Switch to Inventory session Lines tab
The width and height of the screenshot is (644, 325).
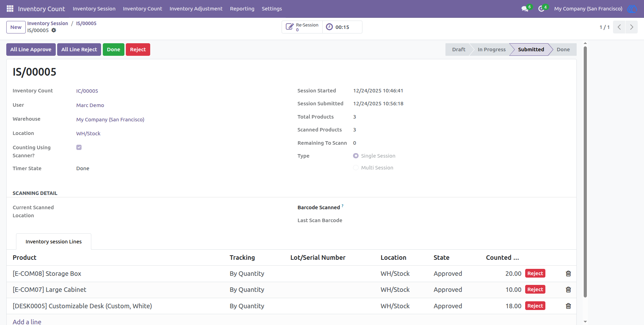[x=54, y=242]
